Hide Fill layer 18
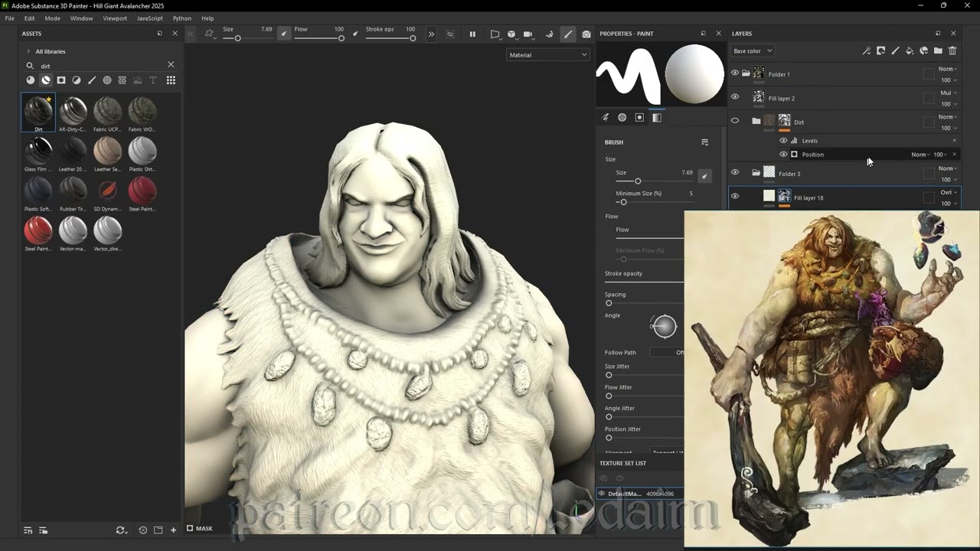 tap(735, 197)
